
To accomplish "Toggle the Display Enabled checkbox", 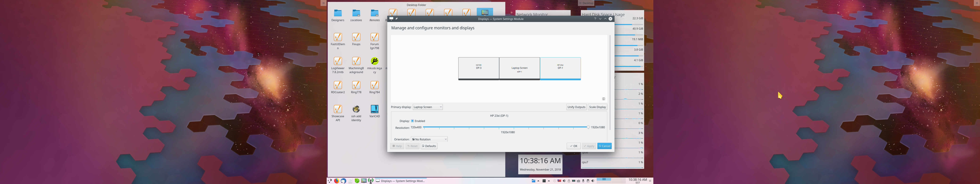I will coord(412,121).
